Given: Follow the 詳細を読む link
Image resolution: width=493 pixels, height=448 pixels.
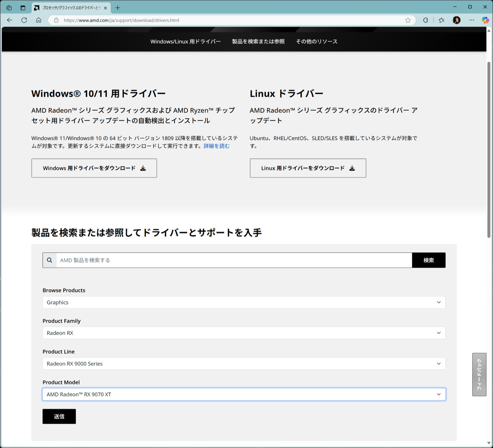Looking at the screenshot, I should [217, 146].
